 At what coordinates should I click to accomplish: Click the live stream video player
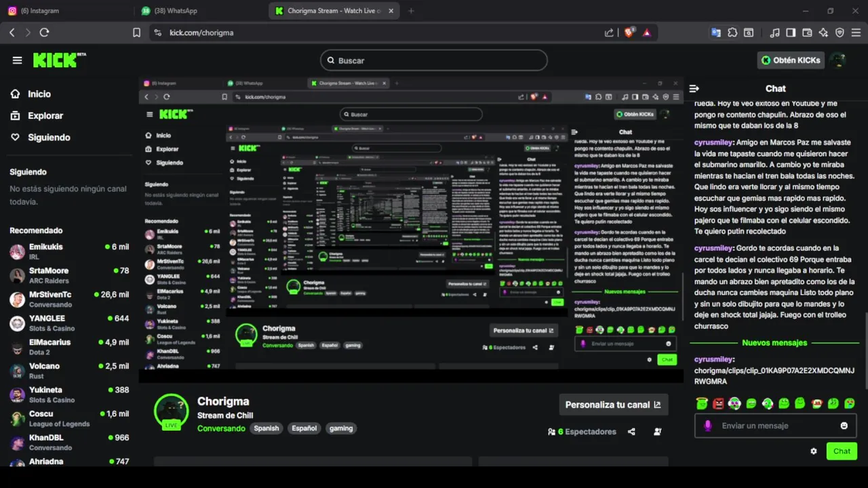coord(410,229)
